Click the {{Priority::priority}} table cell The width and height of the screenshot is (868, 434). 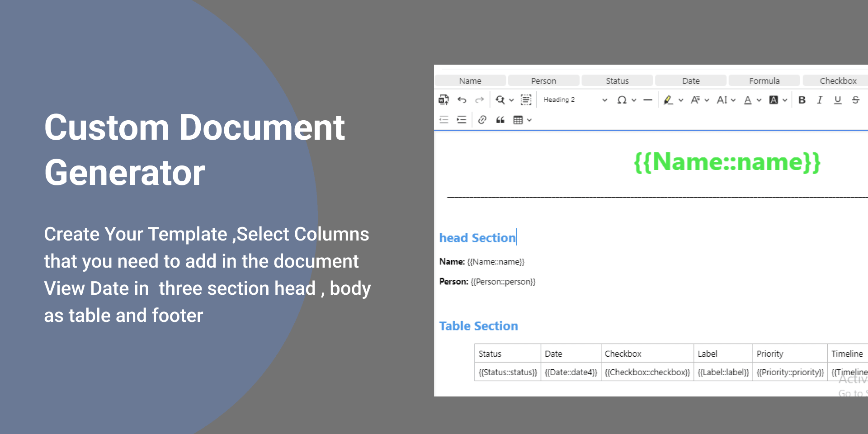tap(790, 372)
